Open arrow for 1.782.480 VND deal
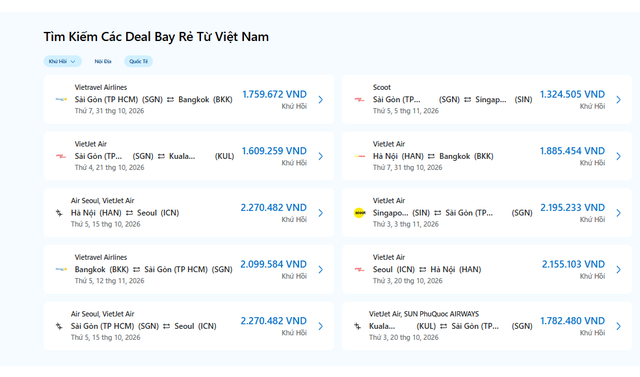 [x=619, y=326]
